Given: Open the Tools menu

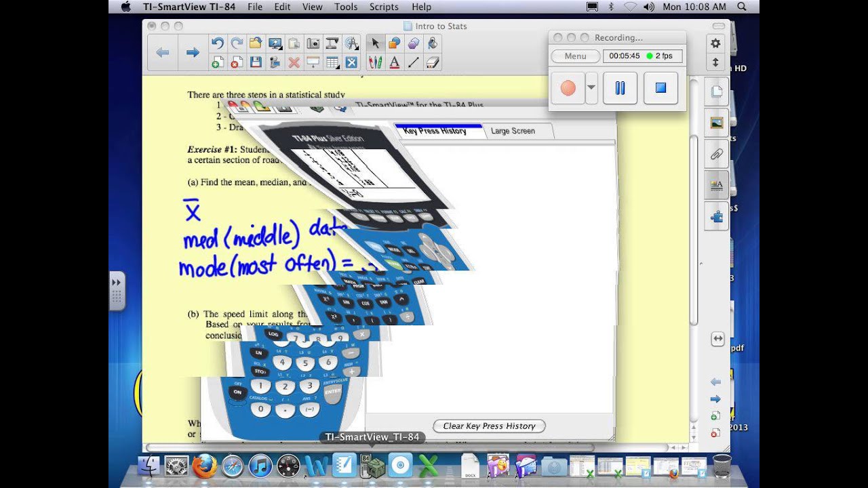Looking at the screenshot, I should pyautogui.click(x=346, y=7).
